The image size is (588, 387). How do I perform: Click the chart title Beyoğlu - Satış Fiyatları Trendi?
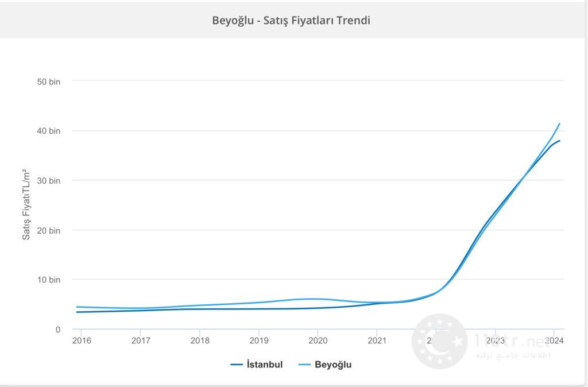tap(291, 20)
